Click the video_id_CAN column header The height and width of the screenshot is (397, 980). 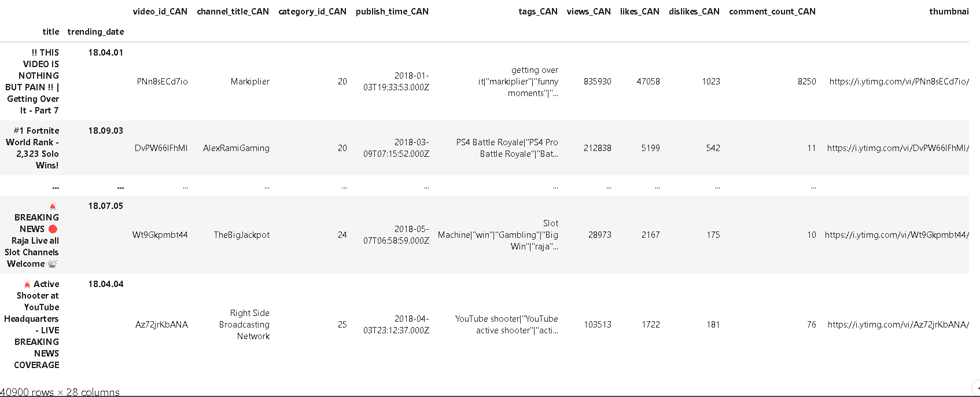pos(160,12)
